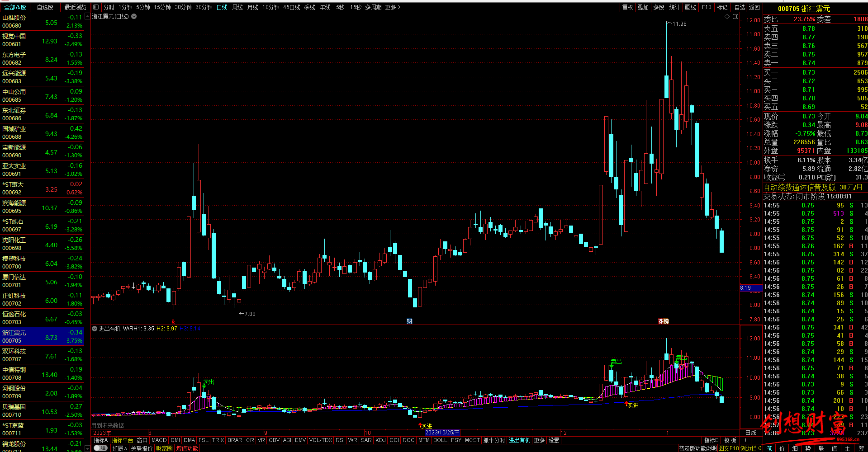This screenshot has height=452, width=868.
Task: Open the F10 company info
Action: pyautogui.click(x=707, y=7)
